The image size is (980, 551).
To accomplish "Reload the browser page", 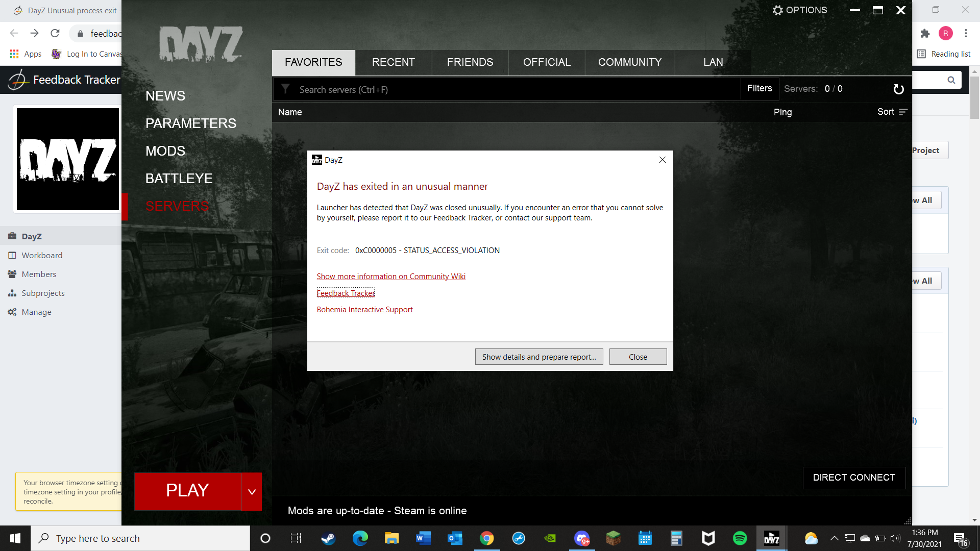I will (55, 33).
